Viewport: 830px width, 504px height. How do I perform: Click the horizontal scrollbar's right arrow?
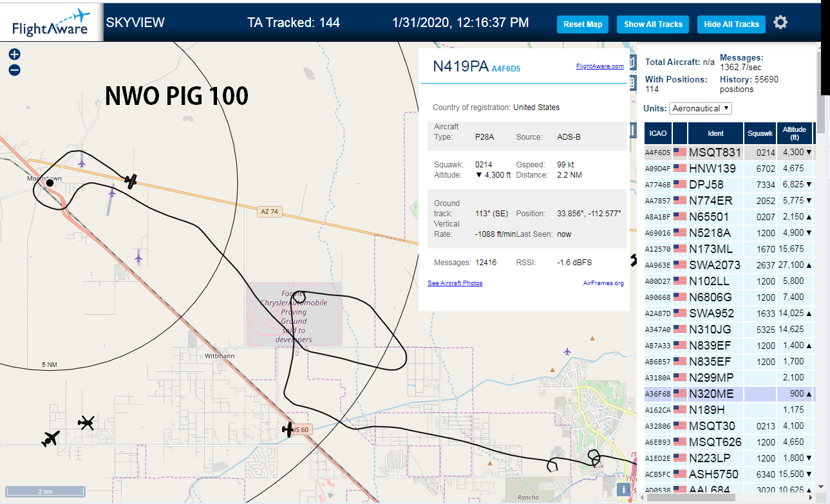[x=812, y=498]
